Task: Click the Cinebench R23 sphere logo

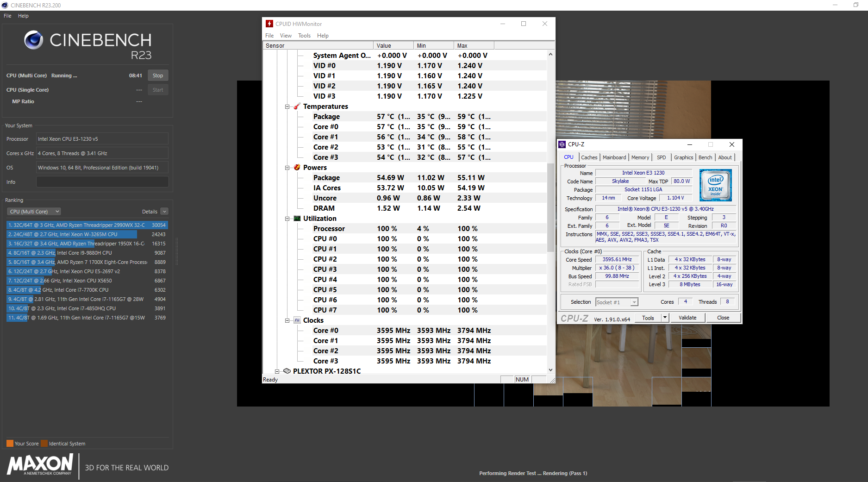Action: click(33, 40)
